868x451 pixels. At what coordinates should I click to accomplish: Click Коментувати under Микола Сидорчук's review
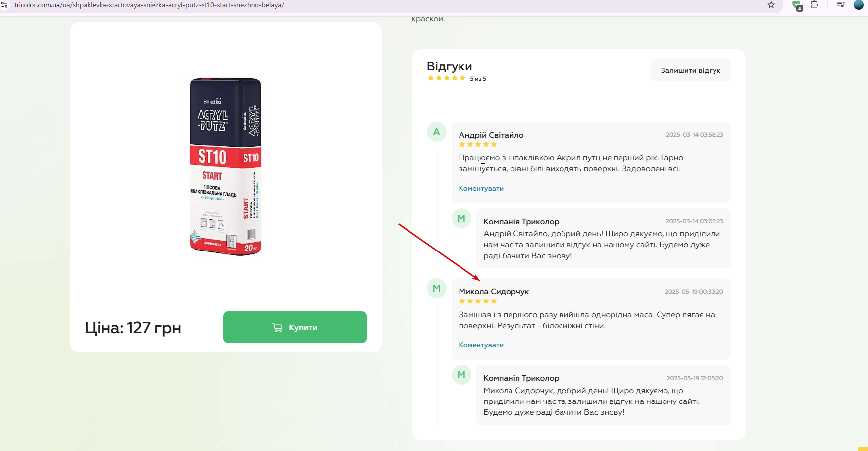tap(481, 345)
